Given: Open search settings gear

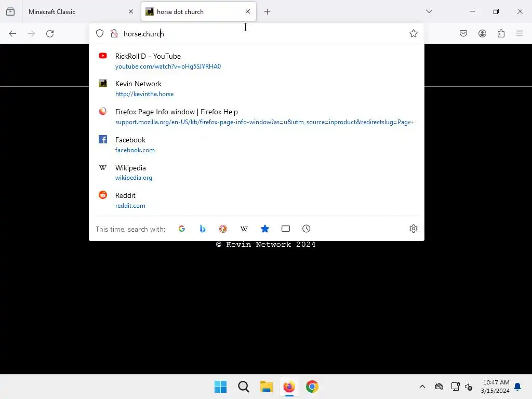Looking at the screenshot, I should (x=413, y=229).
